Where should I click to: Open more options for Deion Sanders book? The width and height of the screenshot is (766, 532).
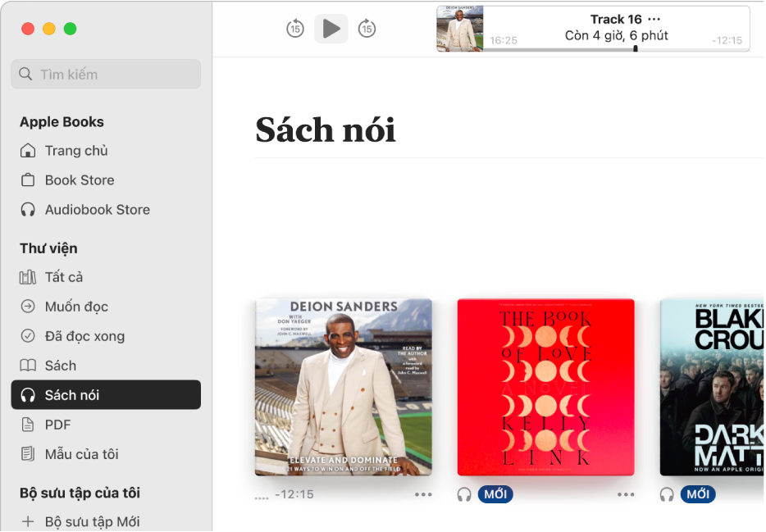tap(423, 494)
